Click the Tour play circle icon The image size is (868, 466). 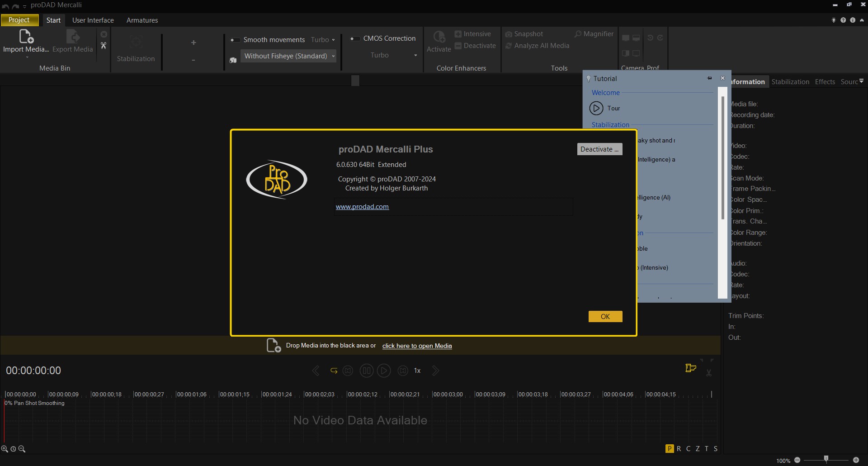pyautogui.click(x=596, y=108)
